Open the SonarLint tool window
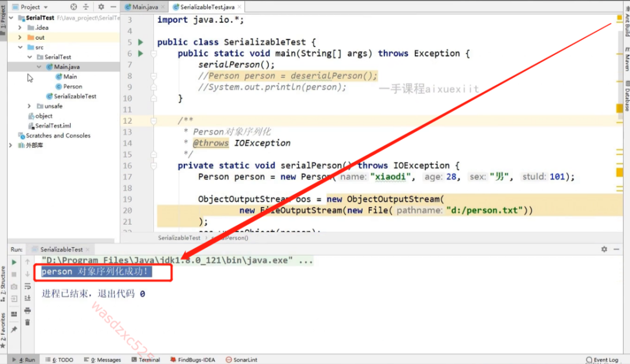 [x=242, y=359]
